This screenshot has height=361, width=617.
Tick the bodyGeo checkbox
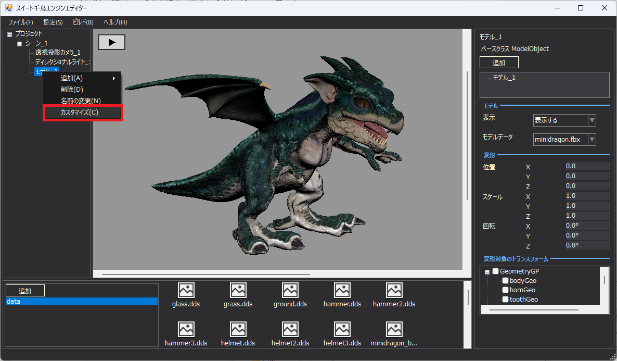click(505, 280)
